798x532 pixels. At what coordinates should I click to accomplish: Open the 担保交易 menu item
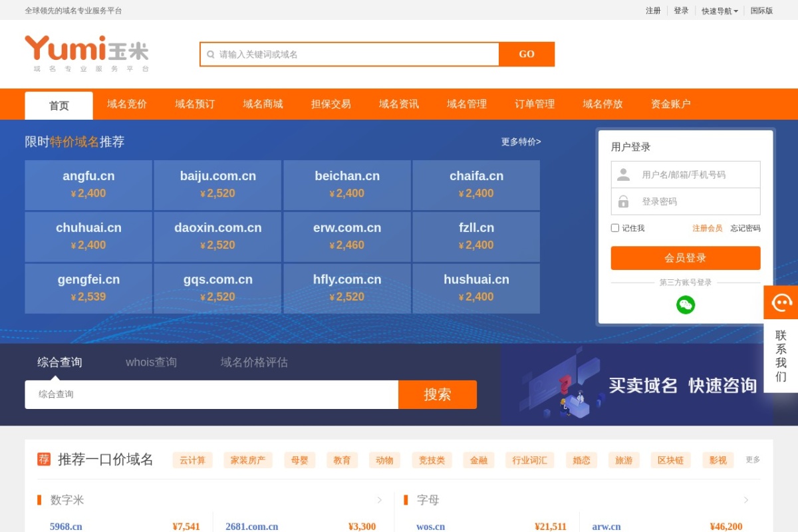(331, 104)
